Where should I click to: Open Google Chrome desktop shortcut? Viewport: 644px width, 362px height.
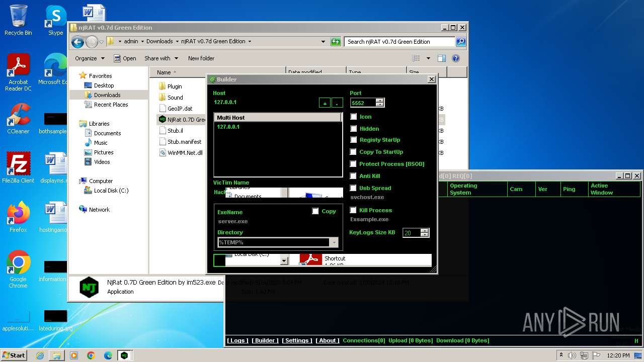[x=18, y=269]
